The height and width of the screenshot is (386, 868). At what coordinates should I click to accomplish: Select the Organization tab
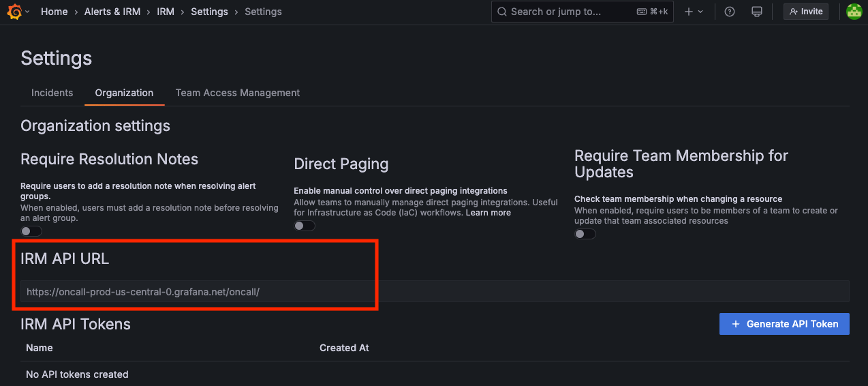(x=124, y=93)
